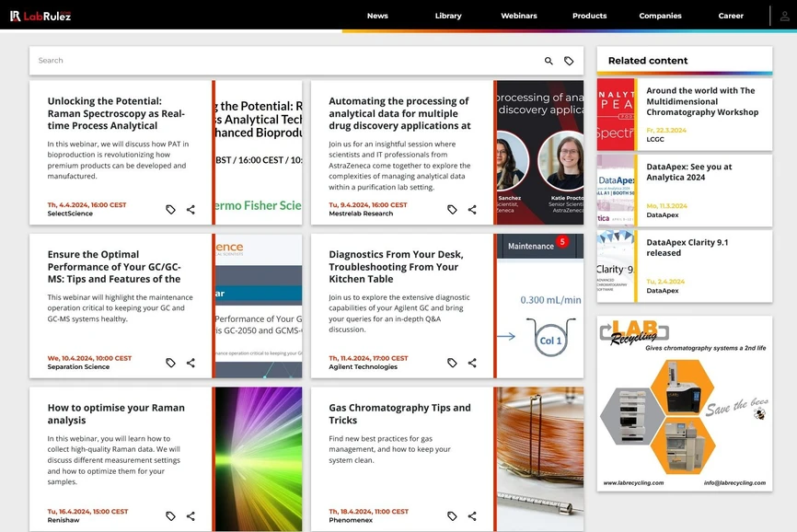Click the 'Related content' heading
The image size is (797, 532).
click(648, 61)
